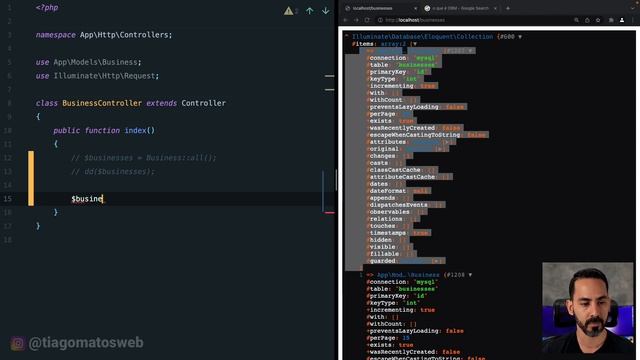Click the <?php opening tag
640x360 pixels.
click(47, 8)
